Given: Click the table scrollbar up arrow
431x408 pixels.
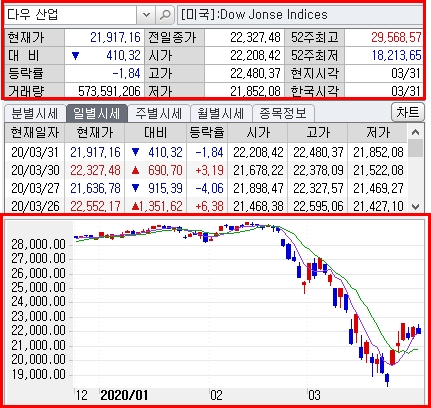Looking at the screenshot, I should coord(415,132).
